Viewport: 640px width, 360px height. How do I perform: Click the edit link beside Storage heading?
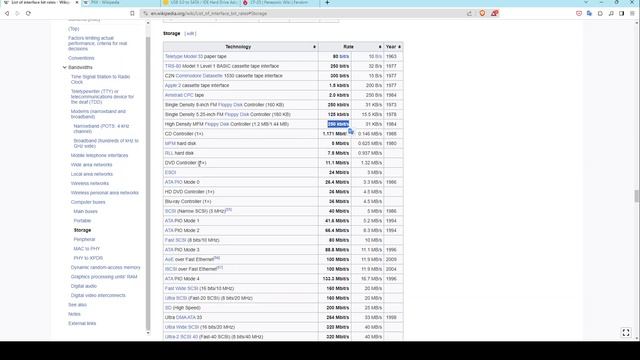click(x=190, y=33)
